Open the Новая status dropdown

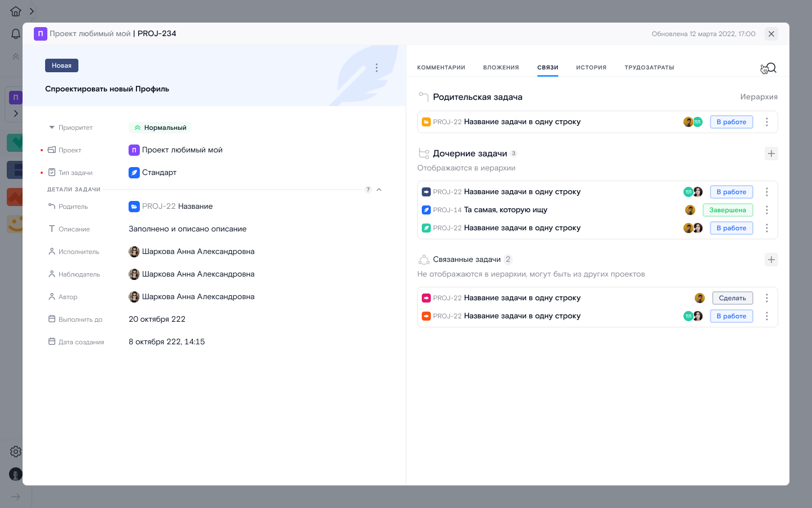pos(61,65)
